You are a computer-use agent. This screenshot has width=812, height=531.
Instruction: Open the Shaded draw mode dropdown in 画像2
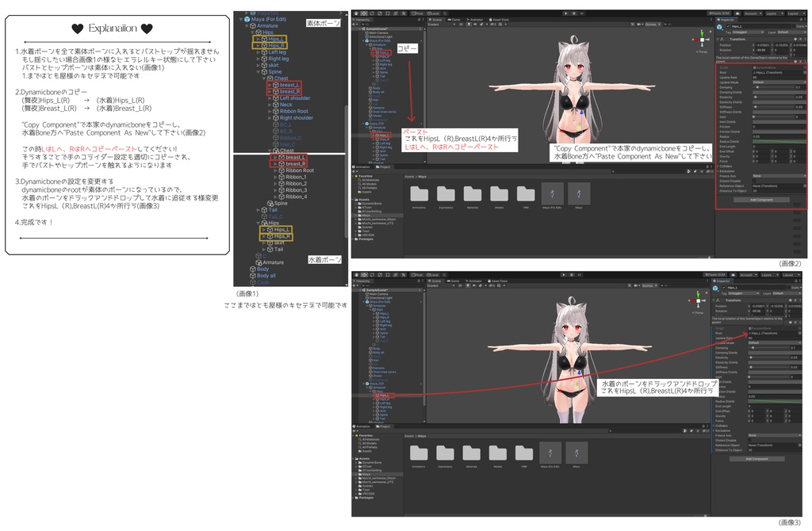(440, 25)
